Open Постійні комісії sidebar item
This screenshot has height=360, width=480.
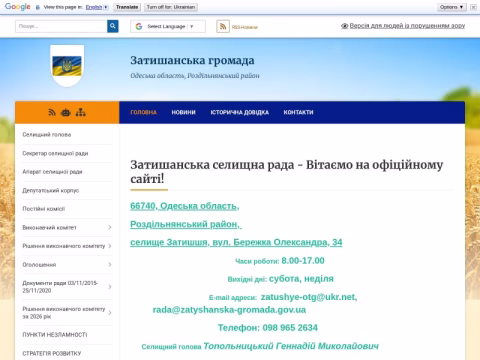44,209
